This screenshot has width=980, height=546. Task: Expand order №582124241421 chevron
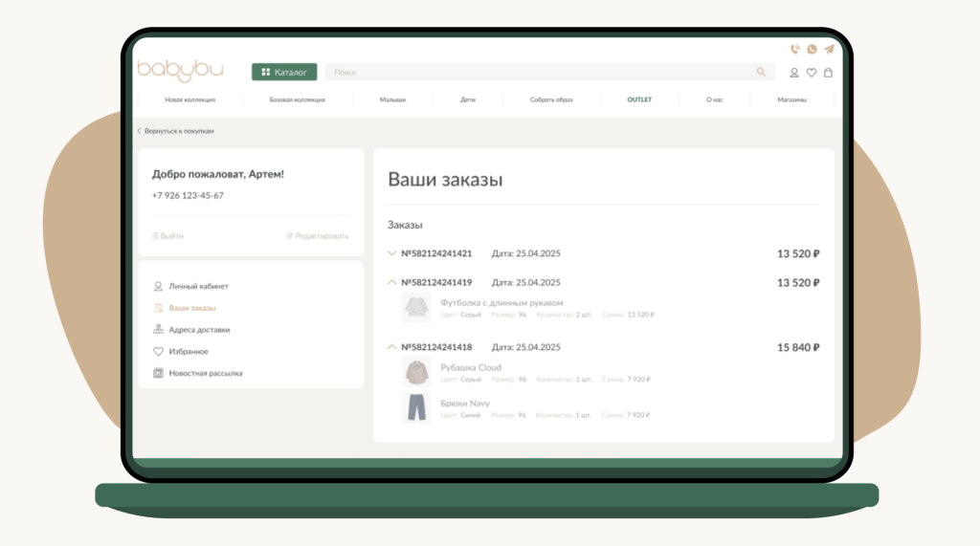coord(391,253)
